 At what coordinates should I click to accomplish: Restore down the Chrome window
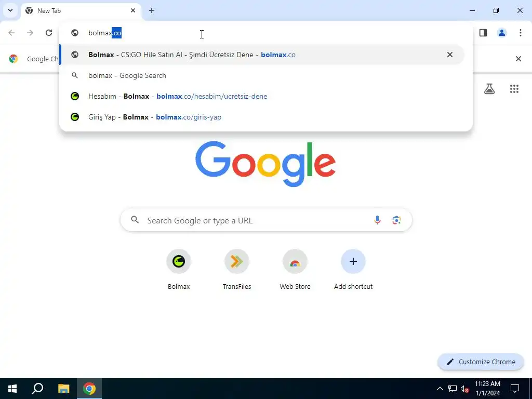496,10
